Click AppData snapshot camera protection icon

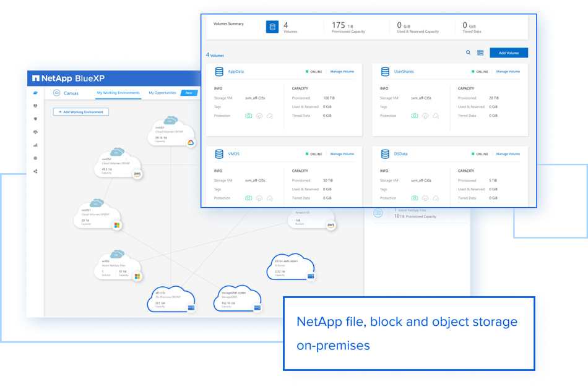tap(249, 116)
